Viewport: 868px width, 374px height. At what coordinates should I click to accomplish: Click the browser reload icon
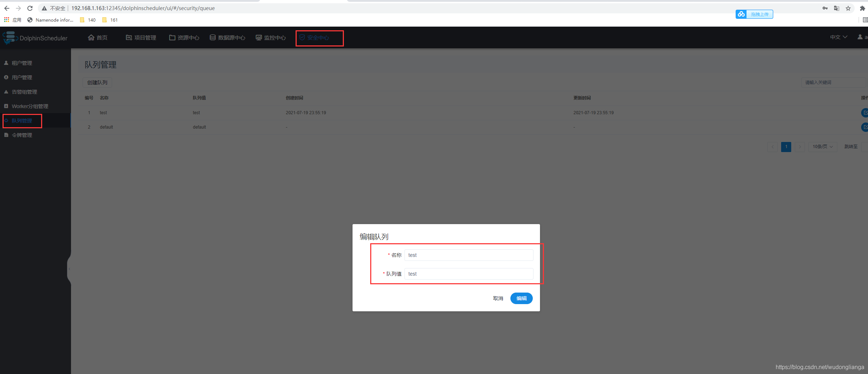click(x=30, y=8)
